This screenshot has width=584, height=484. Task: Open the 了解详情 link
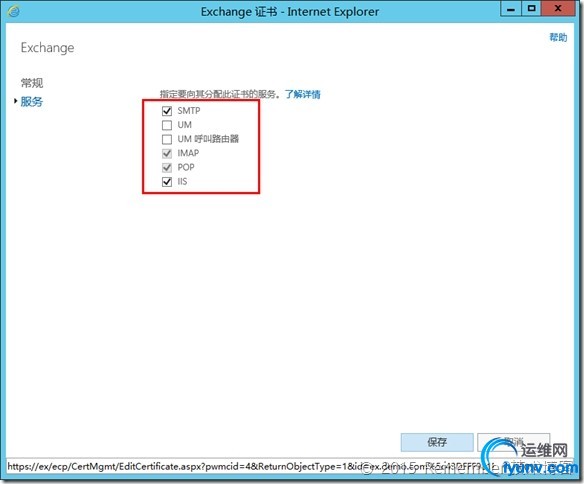302,94
